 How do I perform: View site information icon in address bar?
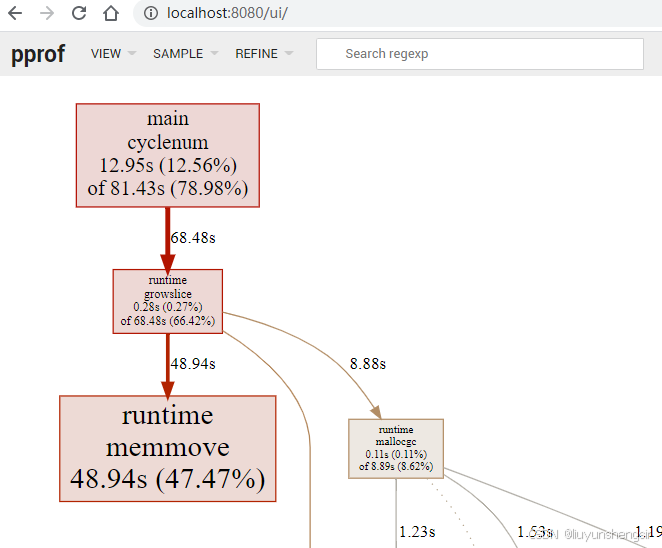151,13
